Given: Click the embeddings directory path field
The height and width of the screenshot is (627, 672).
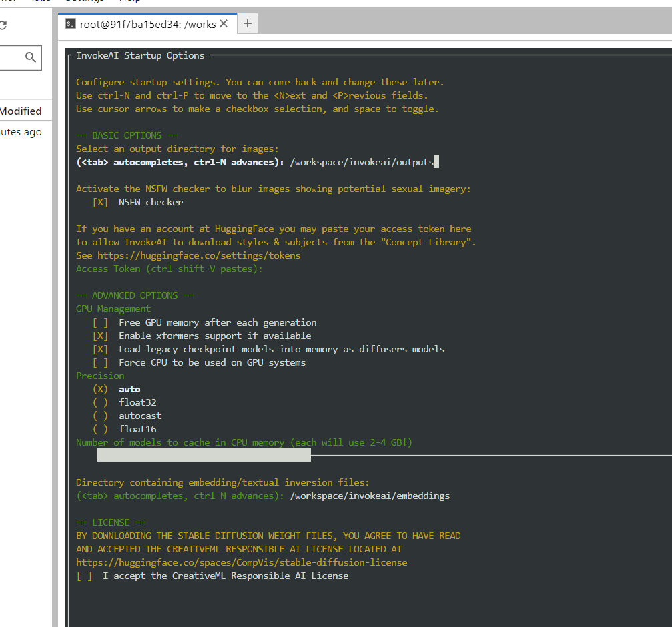Looking at the screenshot, I should 370,496.
